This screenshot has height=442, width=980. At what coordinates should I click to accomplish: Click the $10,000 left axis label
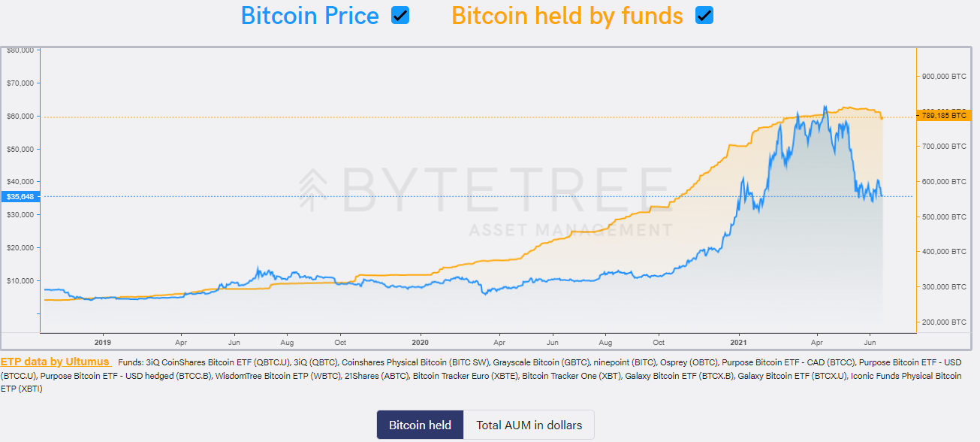coord(21,280)
